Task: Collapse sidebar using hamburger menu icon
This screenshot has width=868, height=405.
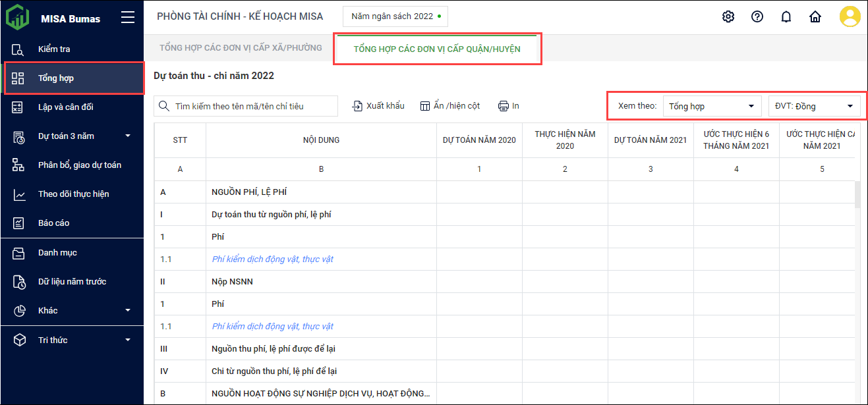Action: 128,18
